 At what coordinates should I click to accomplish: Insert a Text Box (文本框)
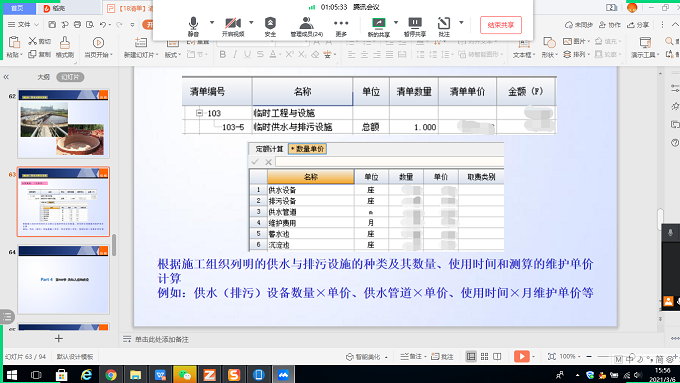[524, 47]
